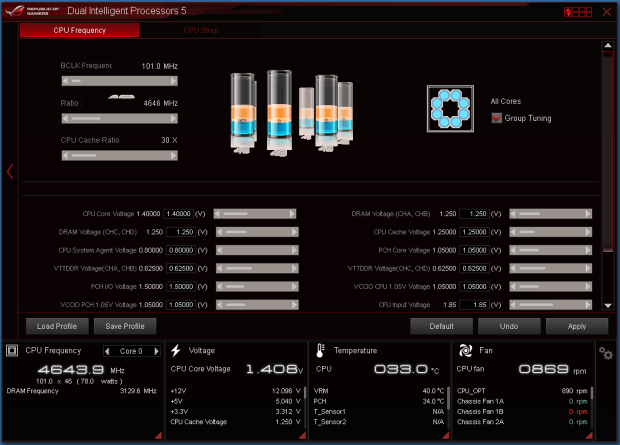Click the PCH Core Voltage input field
The width and height of the screenshot is (620, 445).
pyautogui.click(x=474, y=250)
